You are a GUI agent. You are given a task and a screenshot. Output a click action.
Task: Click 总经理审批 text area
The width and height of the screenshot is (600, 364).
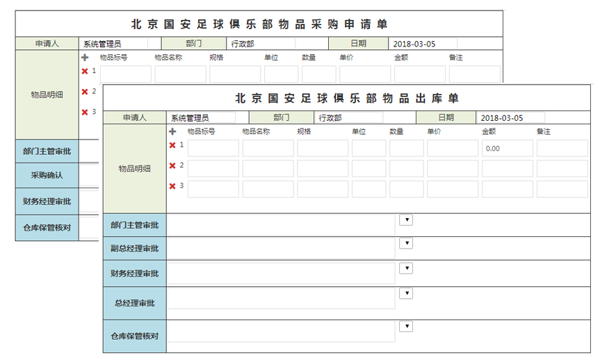coord(282,298)
